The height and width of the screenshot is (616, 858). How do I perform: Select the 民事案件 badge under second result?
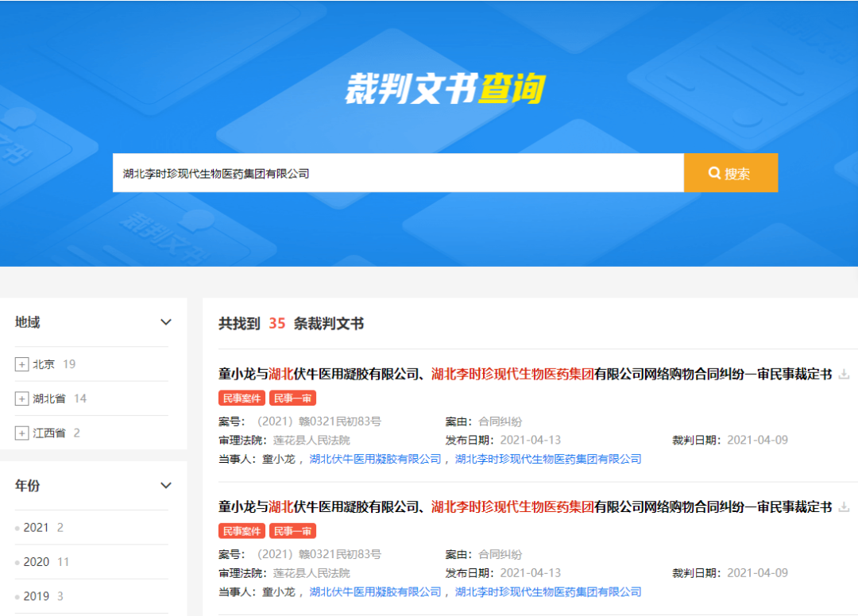pos(242,529)
